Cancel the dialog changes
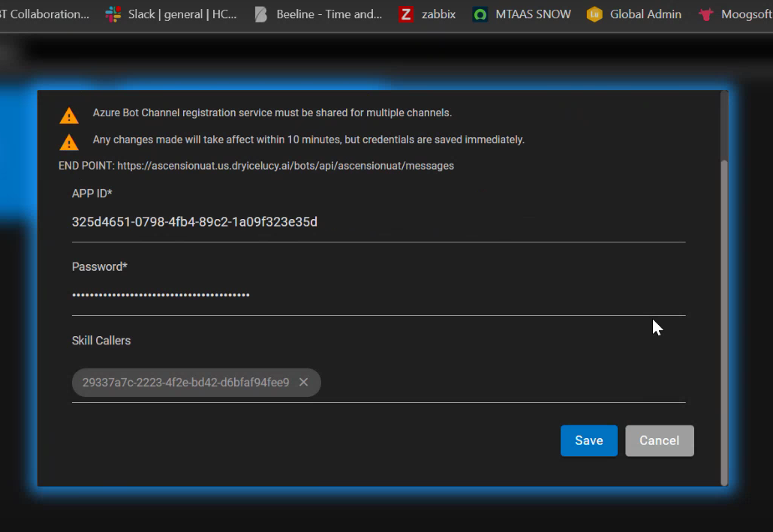 pos(659,440)
